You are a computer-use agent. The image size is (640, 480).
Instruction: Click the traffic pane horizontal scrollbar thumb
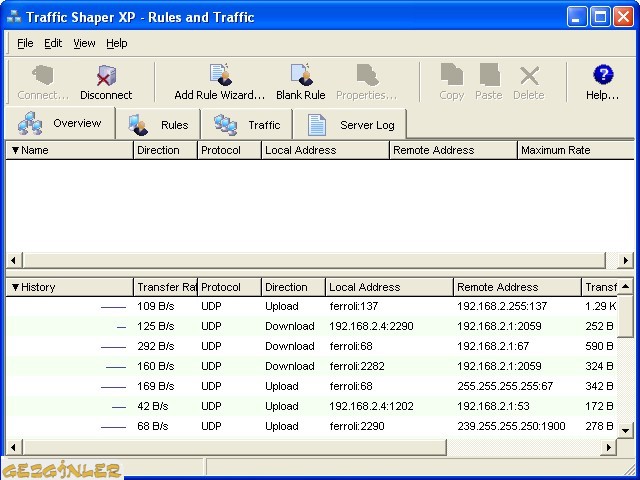tap(234, 447)
